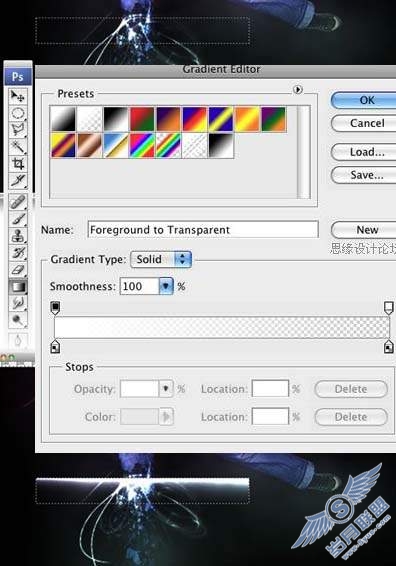Select the Pen tool

tap(17, 340)
